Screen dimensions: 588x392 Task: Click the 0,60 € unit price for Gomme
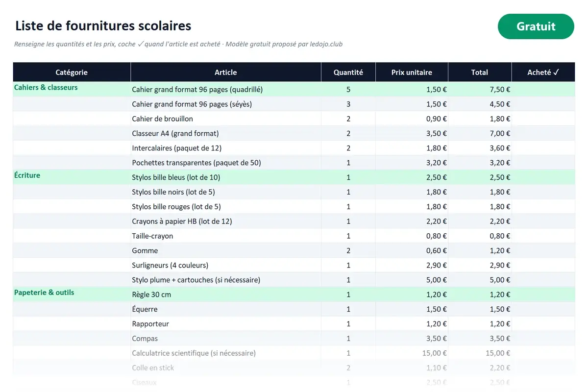(x=412, y=250)
